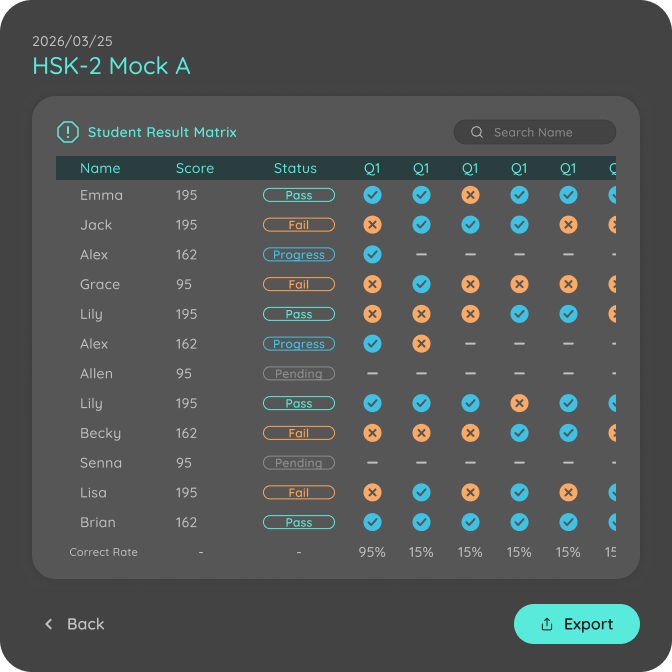Click the Back button
The width and height of the screenshot is (672, 672).
click(x=75, y=624)
